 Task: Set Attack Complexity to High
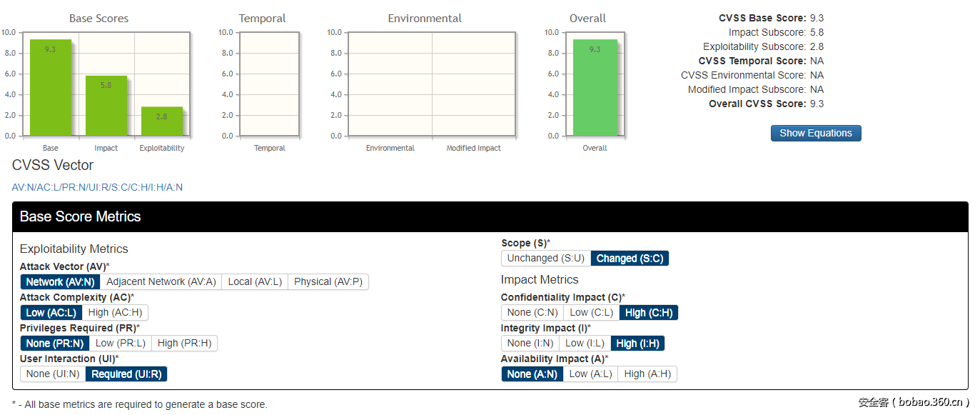pos(115,312)
